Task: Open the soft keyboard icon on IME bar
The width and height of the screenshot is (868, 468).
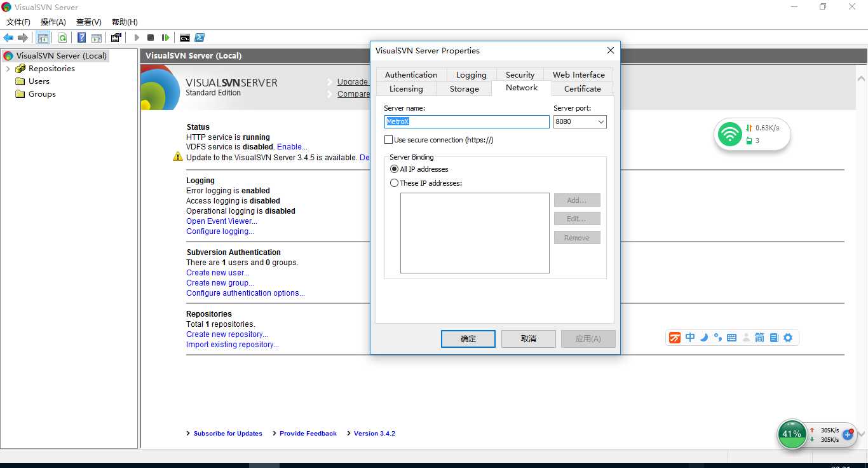Action: click(731, 338)
